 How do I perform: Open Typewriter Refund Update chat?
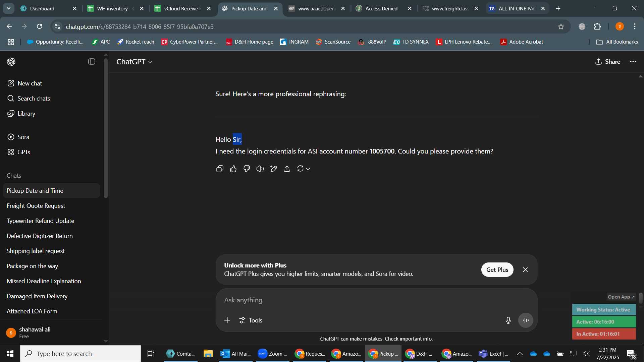(51, 221)
